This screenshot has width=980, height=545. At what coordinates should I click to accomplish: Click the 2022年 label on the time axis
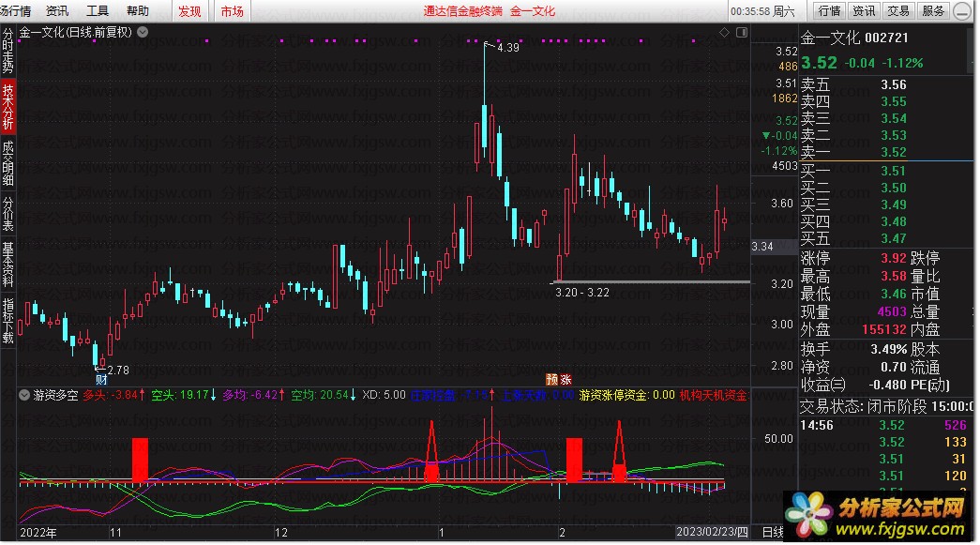pos(38,533)
